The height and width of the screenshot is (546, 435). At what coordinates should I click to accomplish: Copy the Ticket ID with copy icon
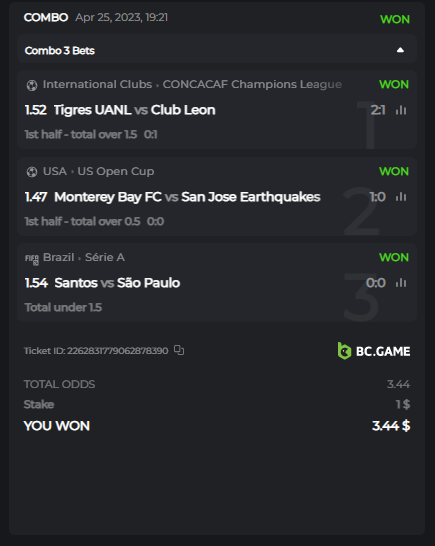(179, 350)
